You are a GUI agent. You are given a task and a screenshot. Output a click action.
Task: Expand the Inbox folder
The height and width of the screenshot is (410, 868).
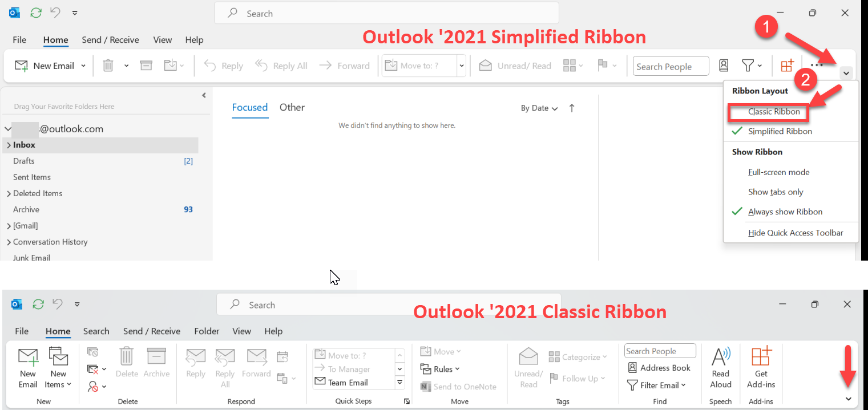[9, 145]
